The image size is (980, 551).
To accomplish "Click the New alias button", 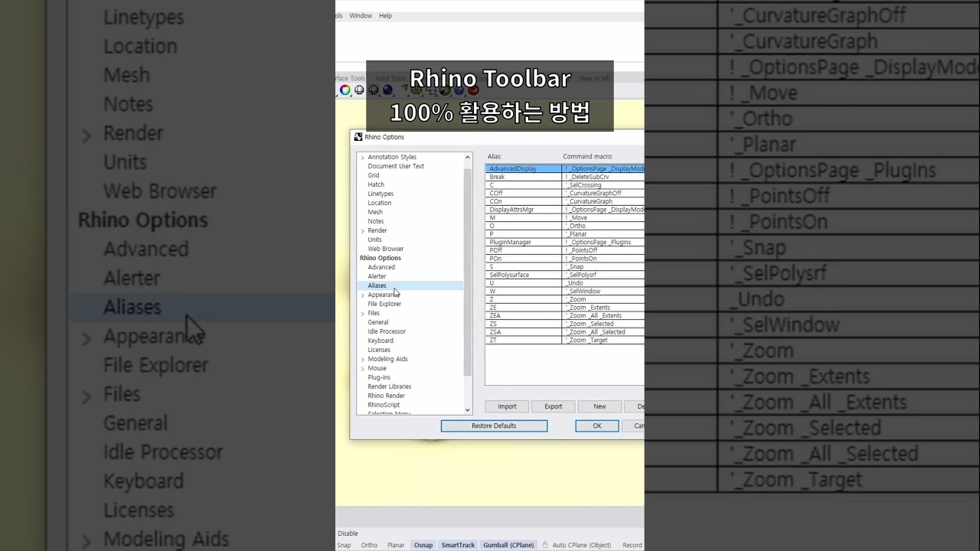I will coord(599,406).
